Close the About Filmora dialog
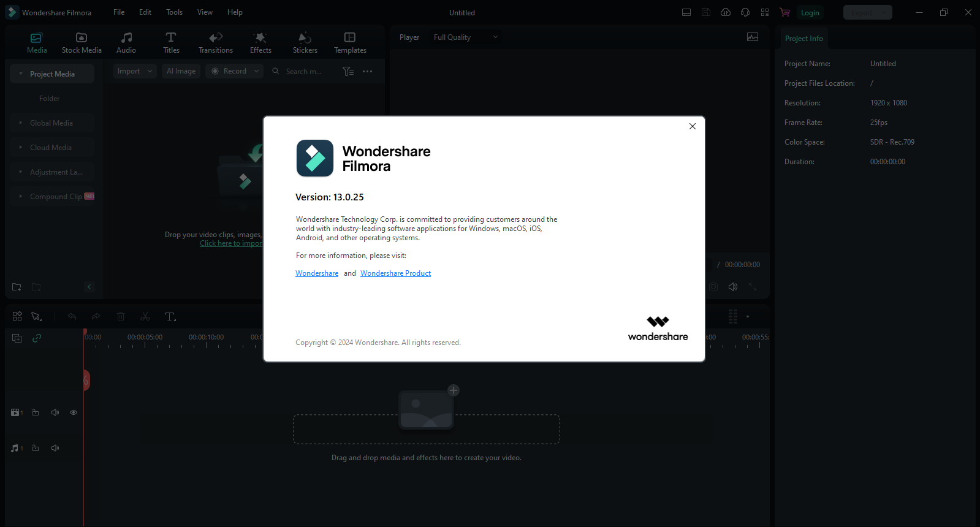The image size is (980, 527). click(693, 126)
